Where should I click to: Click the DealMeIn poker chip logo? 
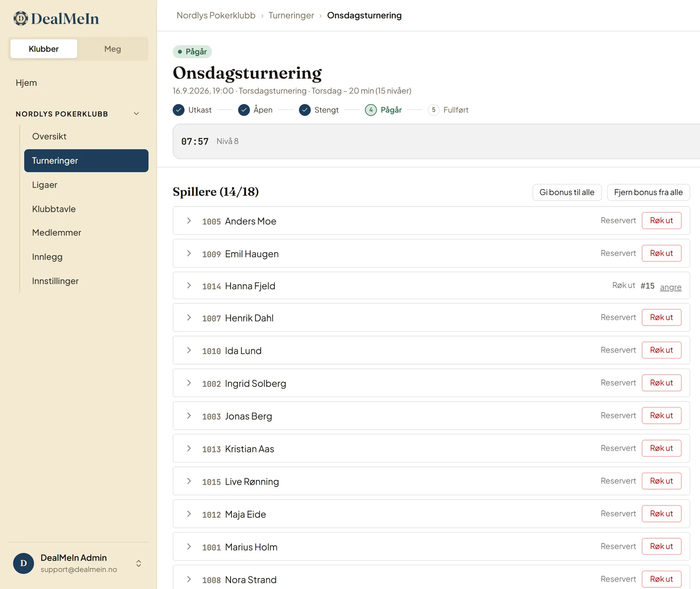coord(21,18)
